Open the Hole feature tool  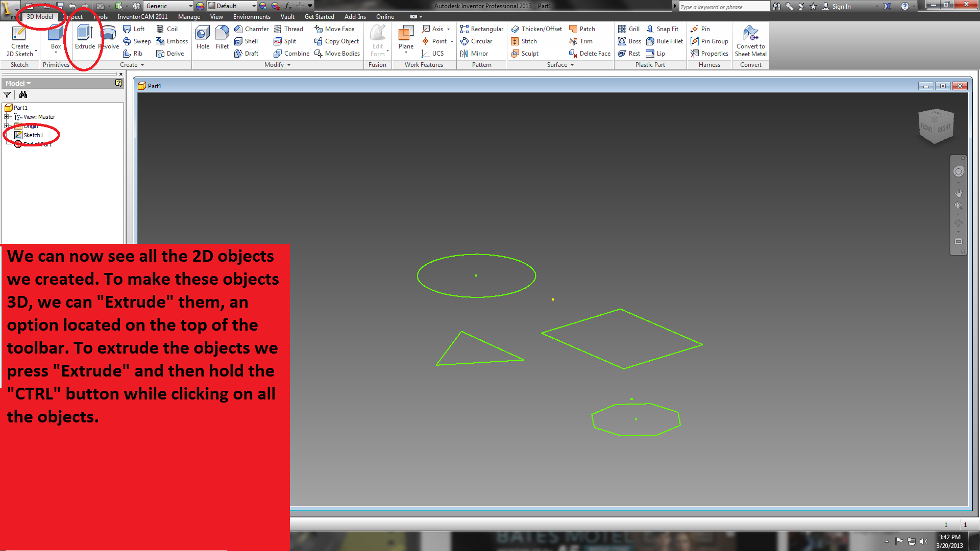(x=202, y=38)
